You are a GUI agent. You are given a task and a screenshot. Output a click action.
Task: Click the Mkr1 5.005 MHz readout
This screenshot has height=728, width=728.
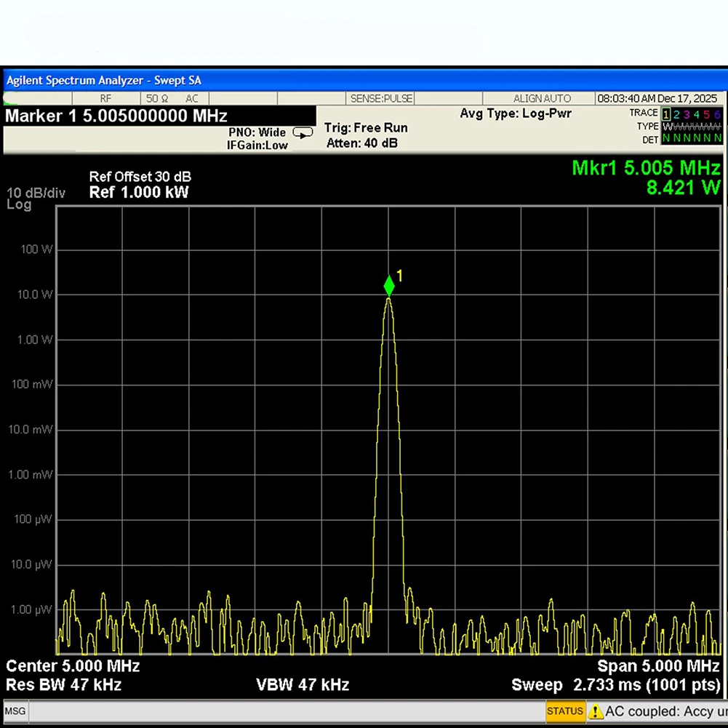click(x=647, y=168)
